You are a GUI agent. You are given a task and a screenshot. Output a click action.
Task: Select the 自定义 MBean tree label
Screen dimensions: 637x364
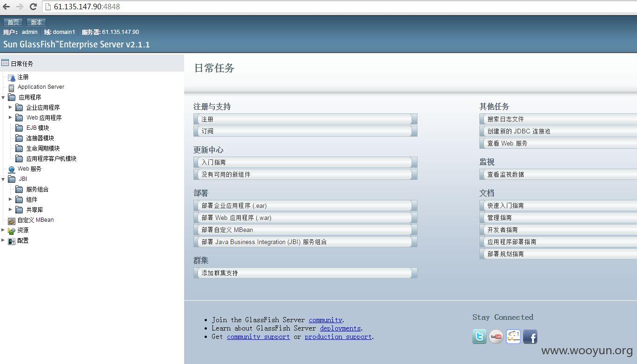pyautogui.click(x=36, y=220)
